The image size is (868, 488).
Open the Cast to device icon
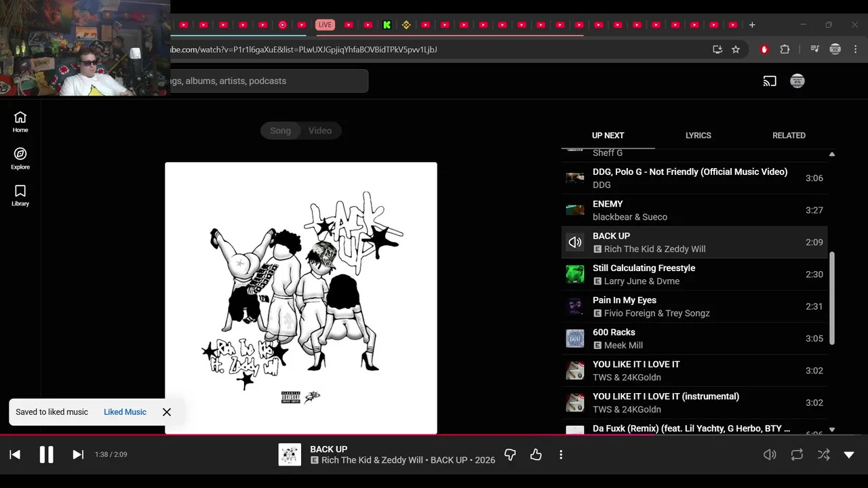770,81
